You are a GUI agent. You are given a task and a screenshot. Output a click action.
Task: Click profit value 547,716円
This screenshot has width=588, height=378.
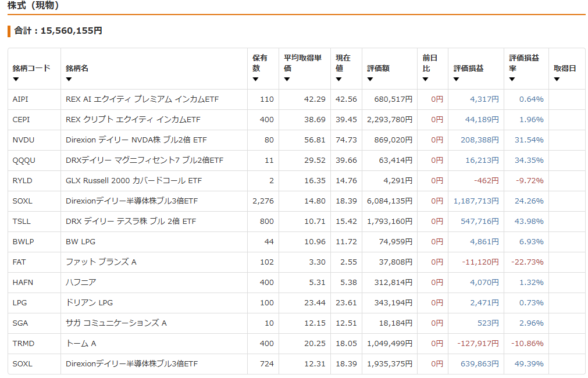480,221
